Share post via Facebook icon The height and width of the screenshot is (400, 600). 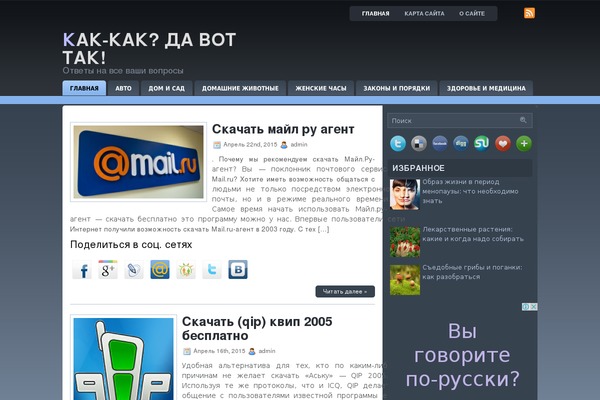pos(82,269)
